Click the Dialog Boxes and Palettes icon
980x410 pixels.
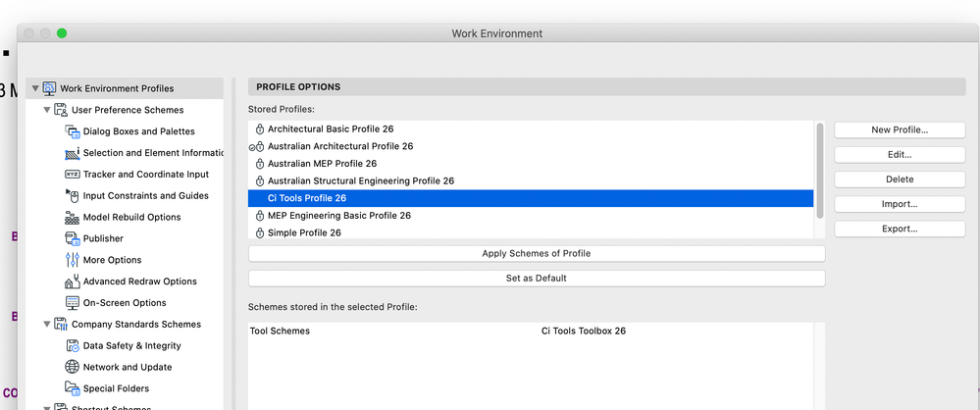coord(73,131)
